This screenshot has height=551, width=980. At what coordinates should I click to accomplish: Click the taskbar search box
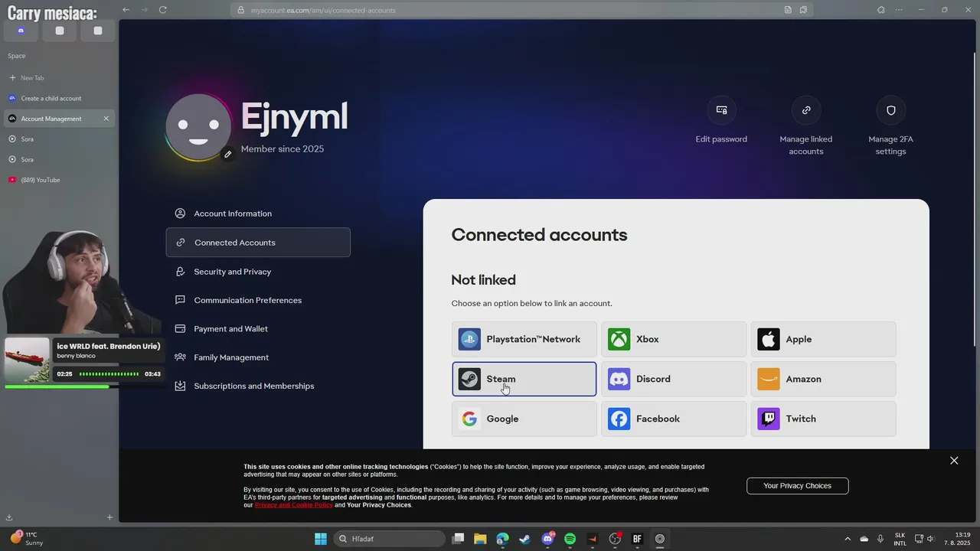[x=389, y=539]
